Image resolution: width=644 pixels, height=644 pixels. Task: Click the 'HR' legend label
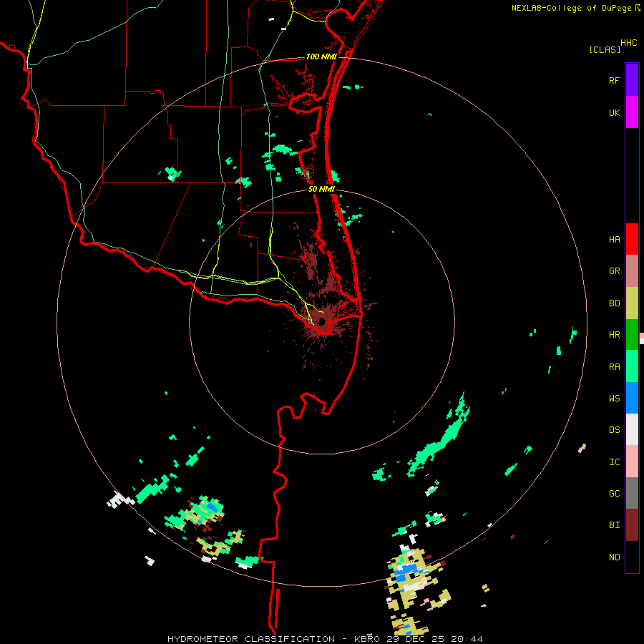614,335
